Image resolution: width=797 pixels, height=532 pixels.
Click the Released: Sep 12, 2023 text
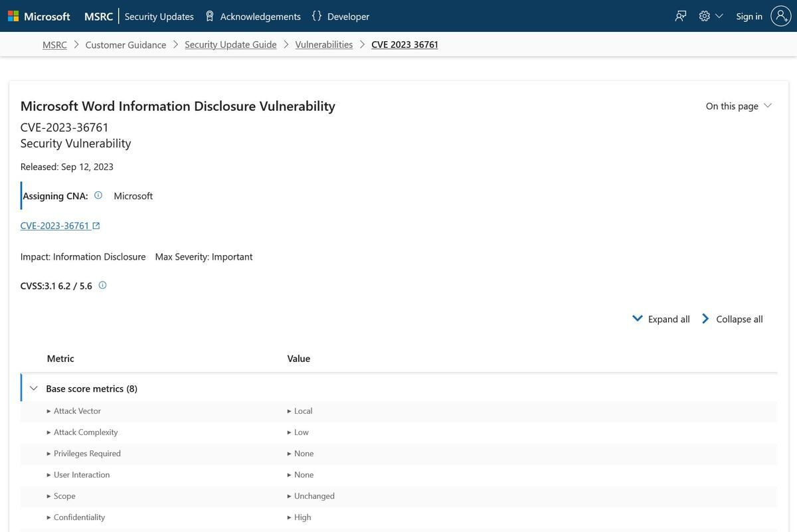pos(67,167)
